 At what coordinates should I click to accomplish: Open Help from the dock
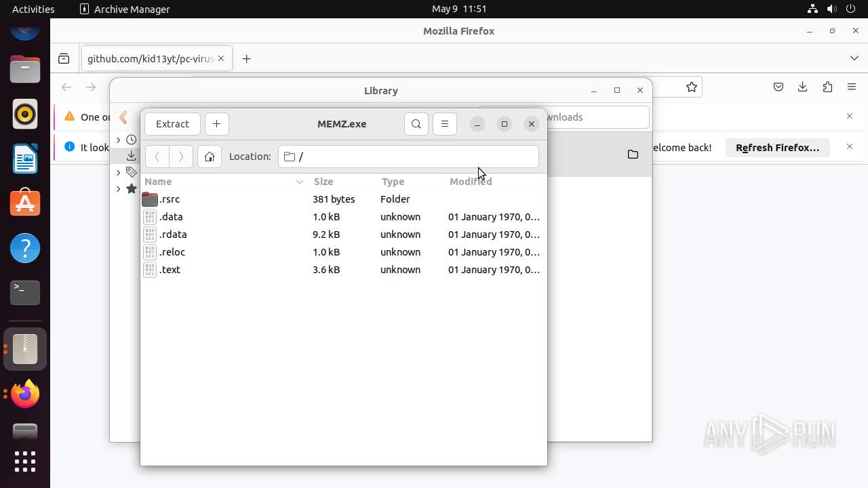25,248
